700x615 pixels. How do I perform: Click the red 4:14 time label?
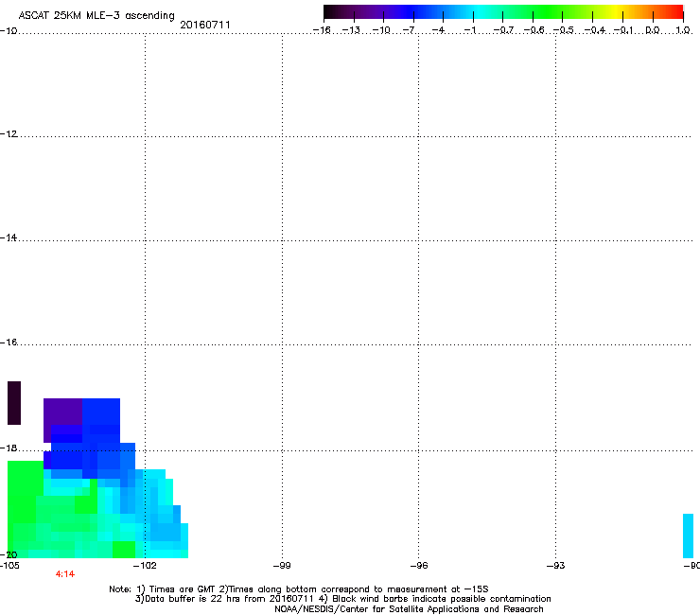coord(65,574)
